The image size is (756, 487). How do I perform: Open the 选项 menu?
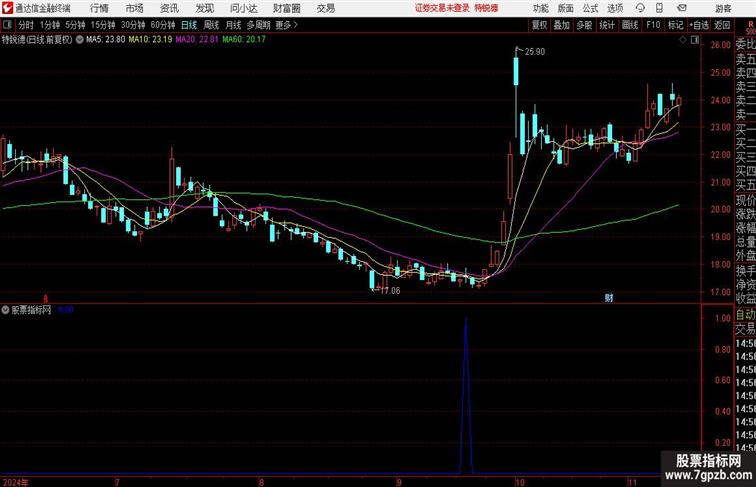(615, 8)
